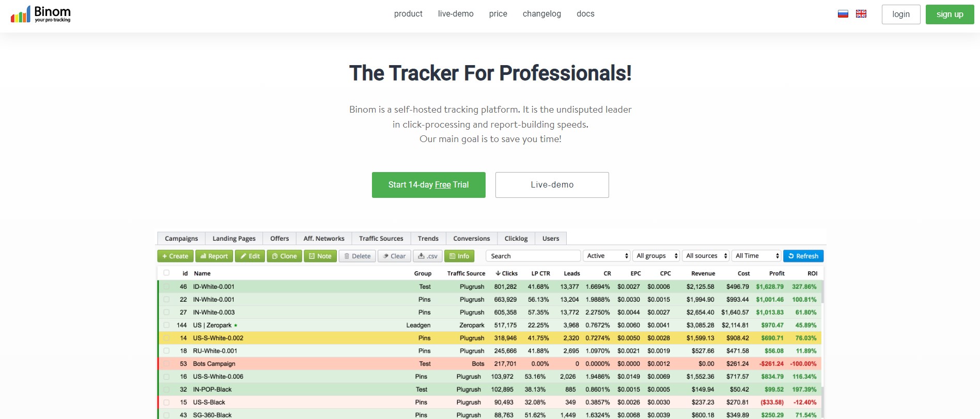Click the Info button

click(x=459, y=256)
